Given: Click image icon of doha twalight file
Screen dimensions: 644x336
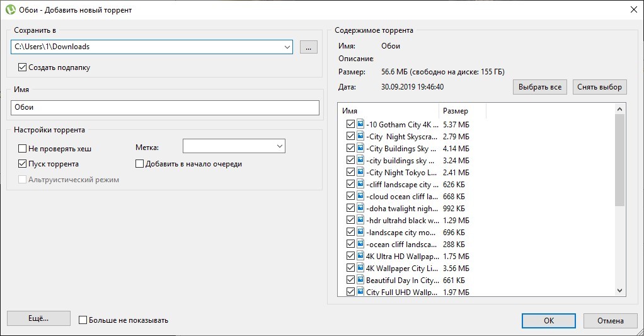Looking at the screenshot, I should [360, 208].
